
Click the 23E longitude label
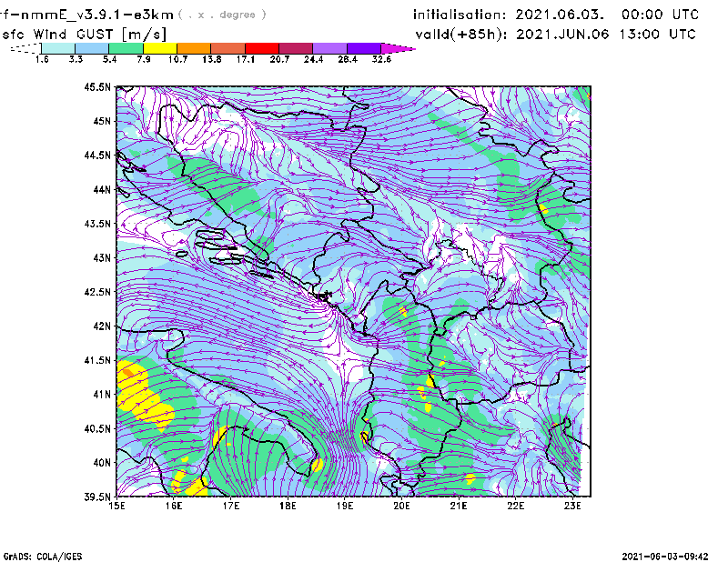(x=572, y=506)
